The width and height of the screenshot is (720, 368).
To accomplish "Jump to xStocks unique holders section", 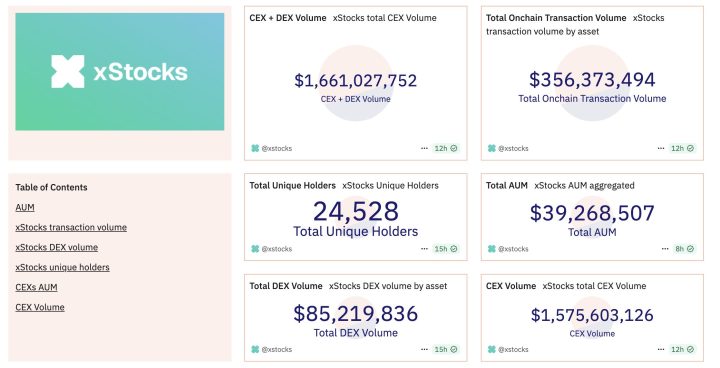I will (x=62, y=267).
